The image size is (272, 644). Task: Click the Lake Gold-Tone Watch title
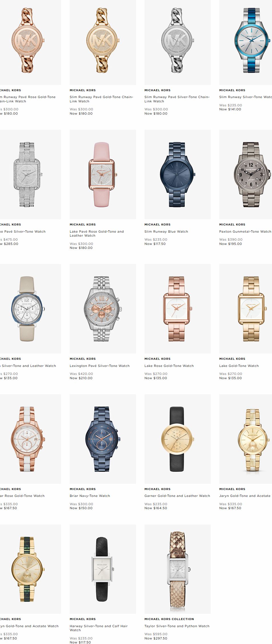(x=239, y=366)
